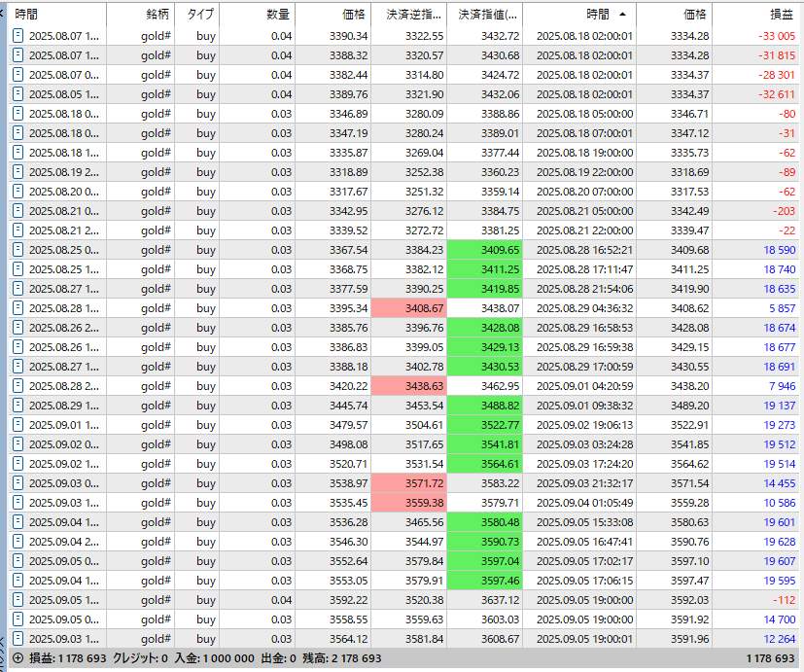Sort by the 銘柄 column header
The height and width of the screenshot is (672, 804).
(x=141, y=15)
